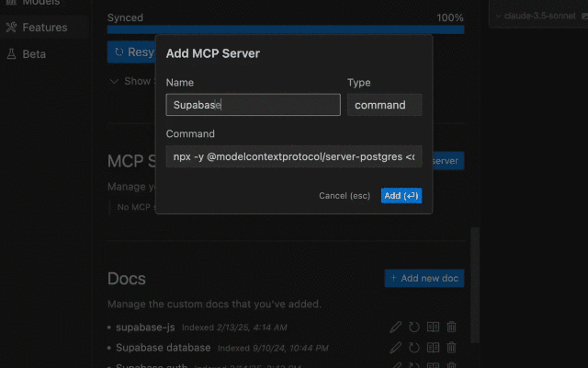Click the Synced progress bar
The image size is (588, 368).
[x=286, y=29]
